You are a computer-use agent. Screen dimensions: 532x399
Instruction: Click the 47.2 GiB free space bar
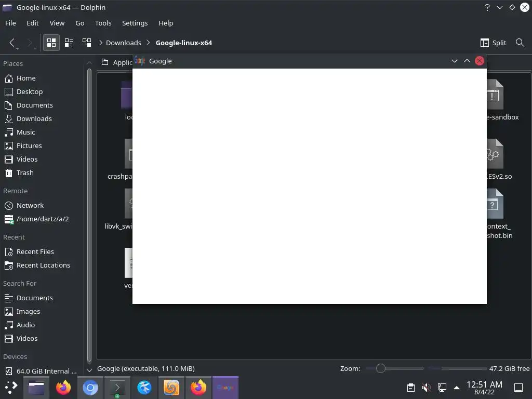457,368
